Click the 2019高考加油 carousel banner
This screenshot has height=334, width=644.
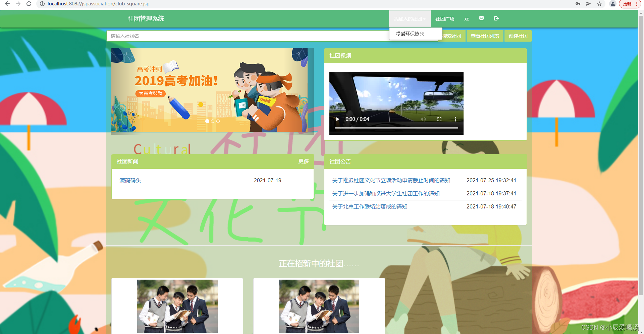[210, 90]
